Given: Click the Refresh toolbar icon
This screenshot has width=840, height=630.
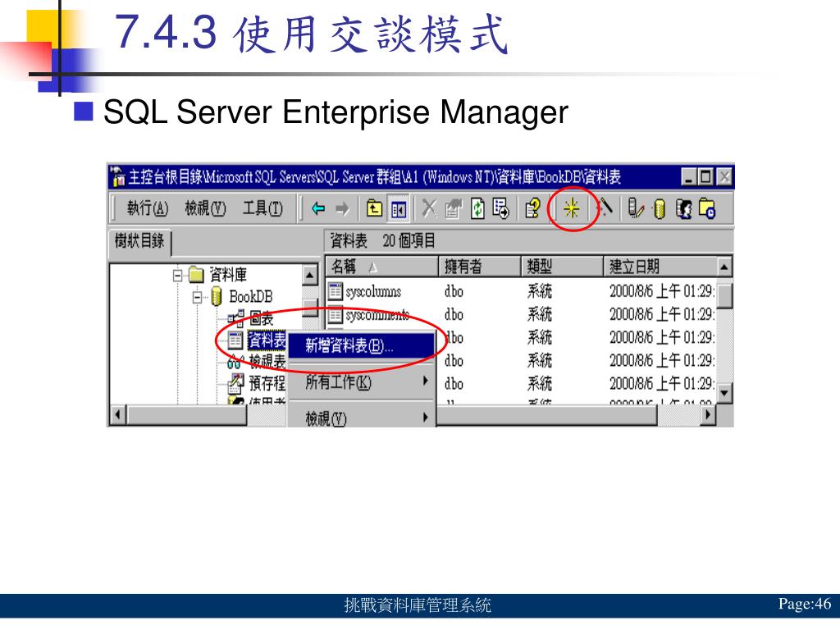Looking at the screenshot, I should click(x=477, y=208).
